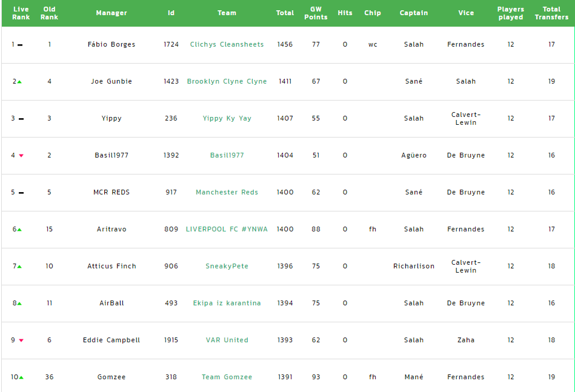
Task: Click the red down arrow beside rank 4
Action: [21, 156]
